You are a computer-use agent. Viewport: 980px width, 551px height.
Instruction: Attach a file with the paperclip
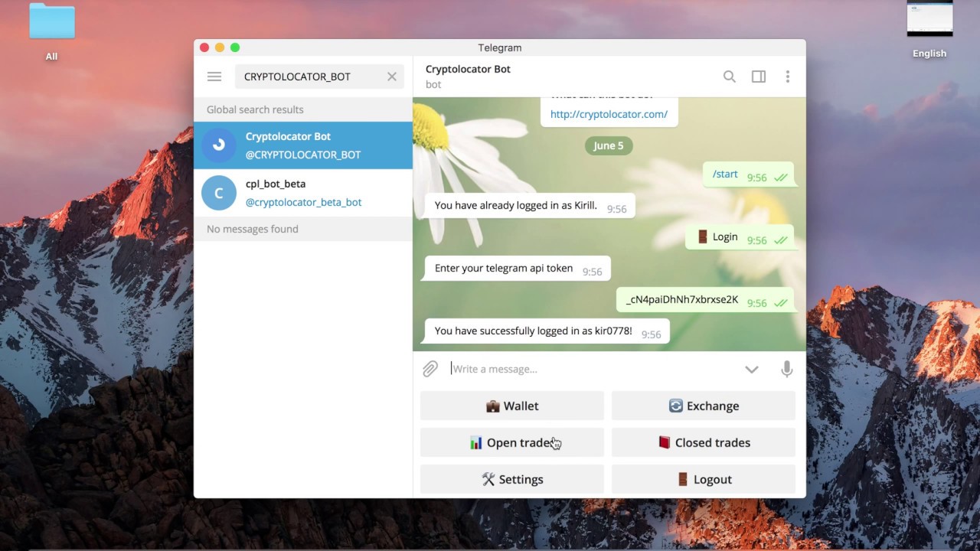pos(430,369)
